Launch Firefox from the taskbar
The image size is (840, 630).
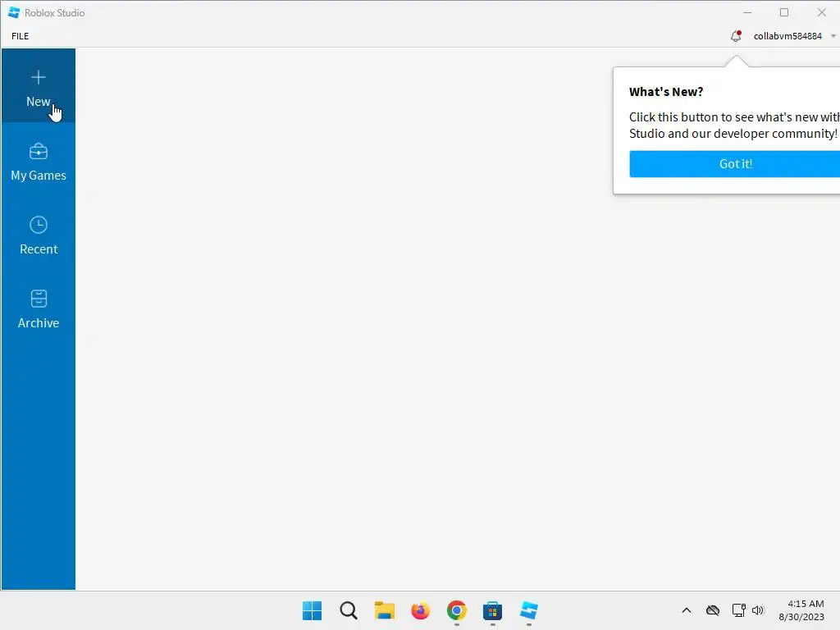tap(421, 610)
